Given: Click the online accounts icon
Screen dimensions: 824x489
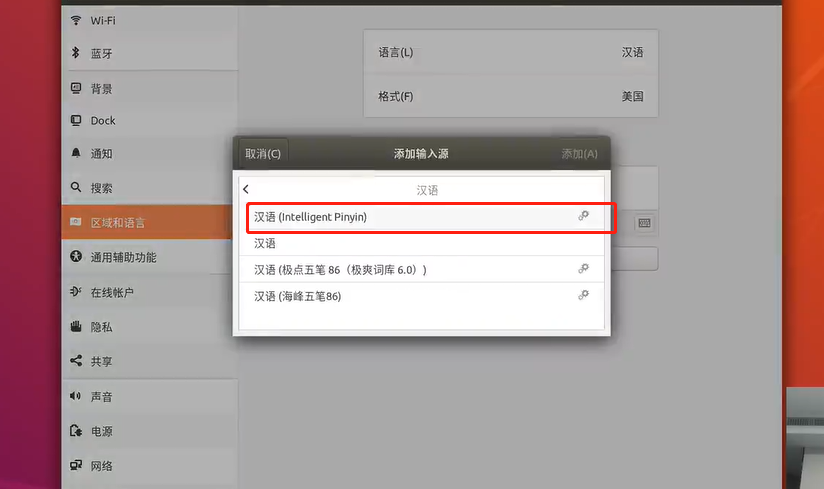Looking at the screenshot, I should pos(76,292).
